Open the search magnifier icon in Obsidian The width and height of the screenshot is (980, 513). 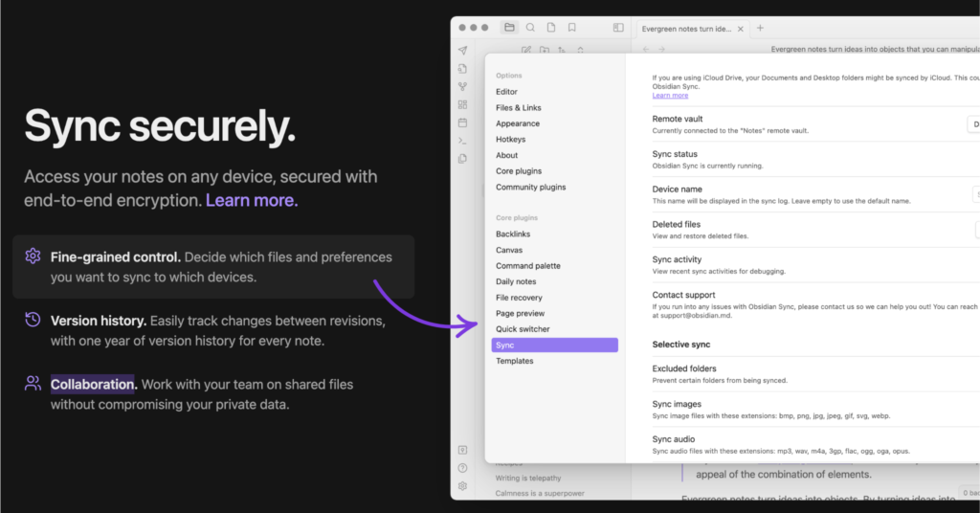click(530, 28)
